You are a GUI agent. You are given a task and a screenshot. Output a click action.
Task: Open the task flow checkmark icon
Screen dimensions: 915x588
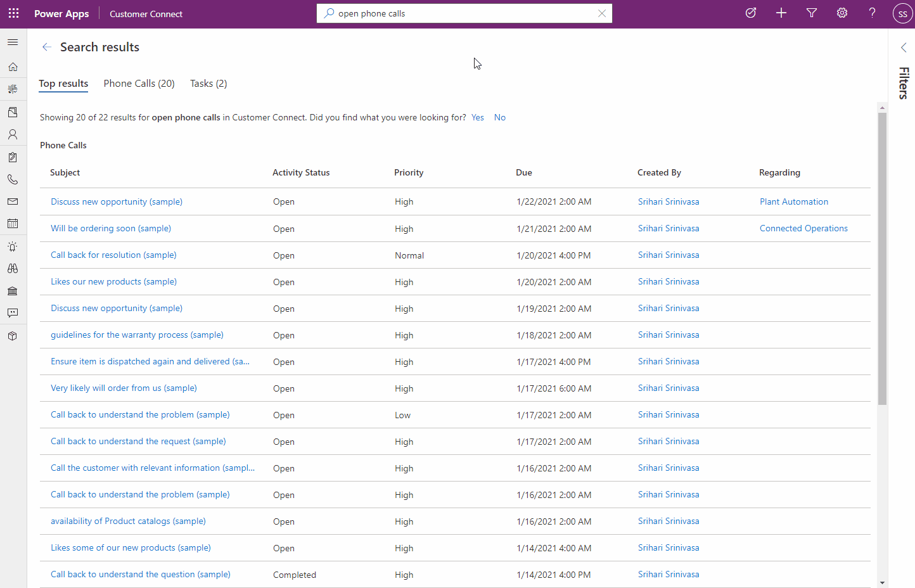coord(750,13)
